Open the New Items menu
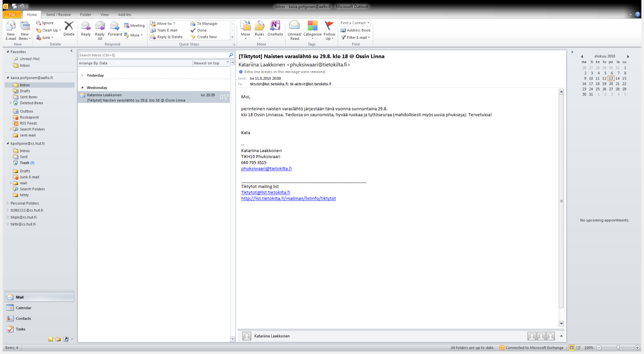This screenshot has width=644, height=354. pyautogui.click(x=25, y=30)
